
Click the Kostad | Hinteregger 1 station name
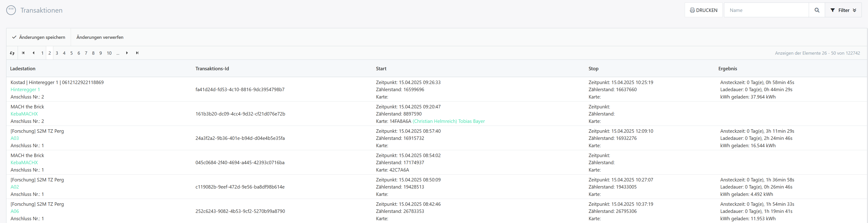[57, 82]
